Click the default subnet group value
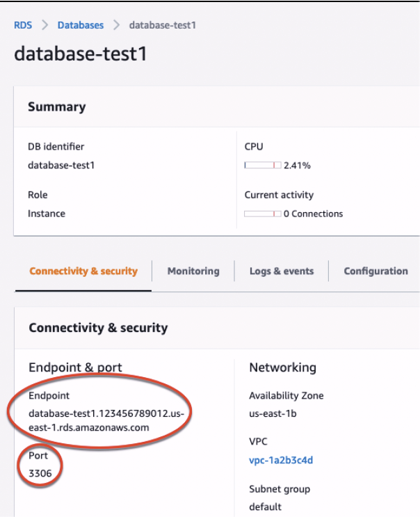This screenshot has width=420, height=517. tap(265, 507)
